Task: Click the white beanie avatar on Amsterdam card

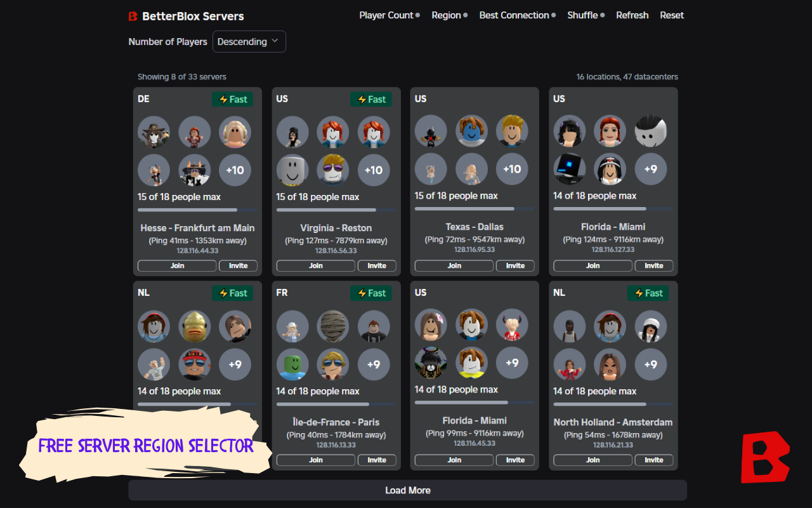Action: click(651, 326)
